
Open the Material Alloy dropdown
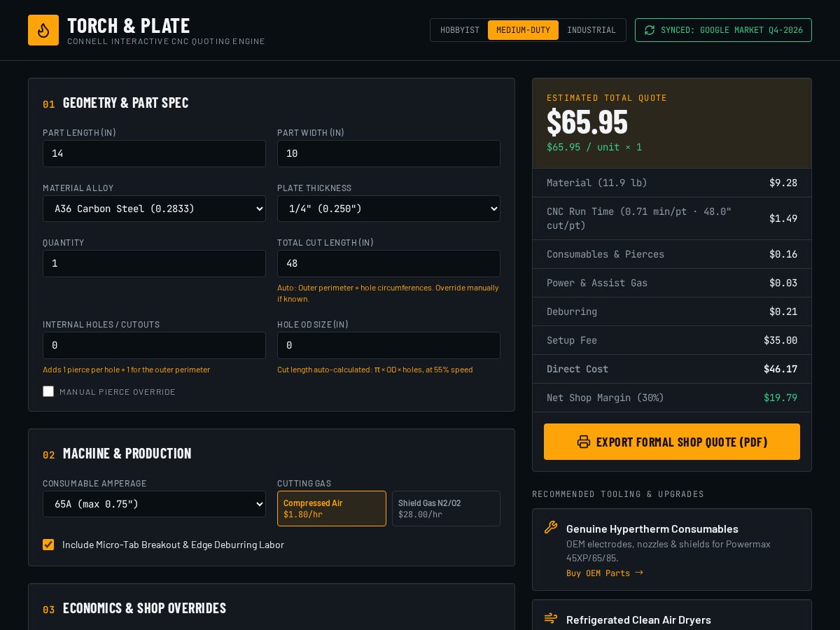pos(154,209)
